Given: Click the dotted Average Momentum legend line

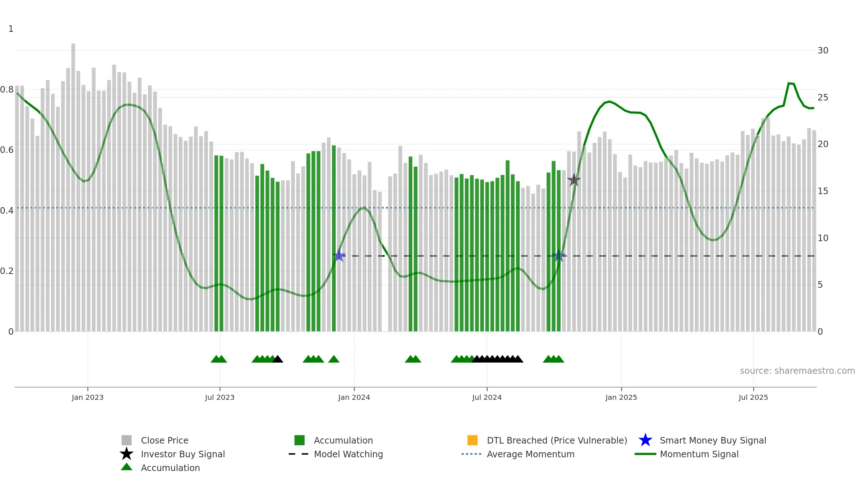Looking at the screenshot, I should [472, 454].
